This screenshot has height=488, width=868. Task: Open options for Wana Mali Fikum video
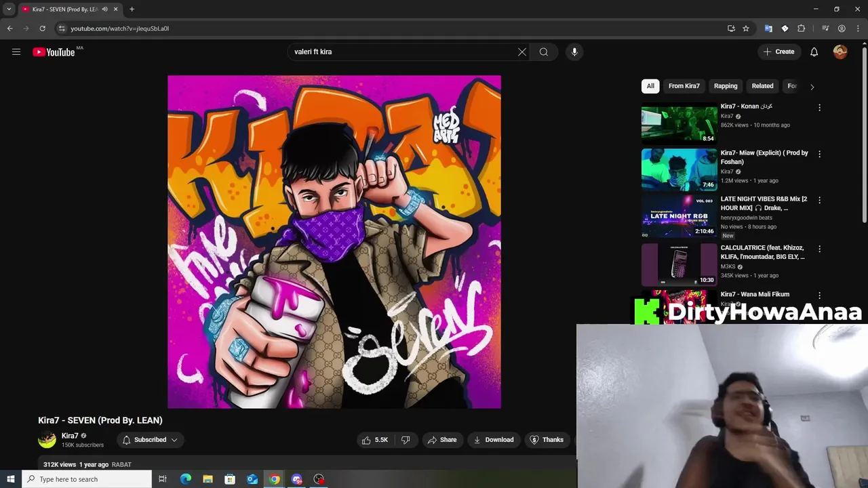[x=819, y=296]
